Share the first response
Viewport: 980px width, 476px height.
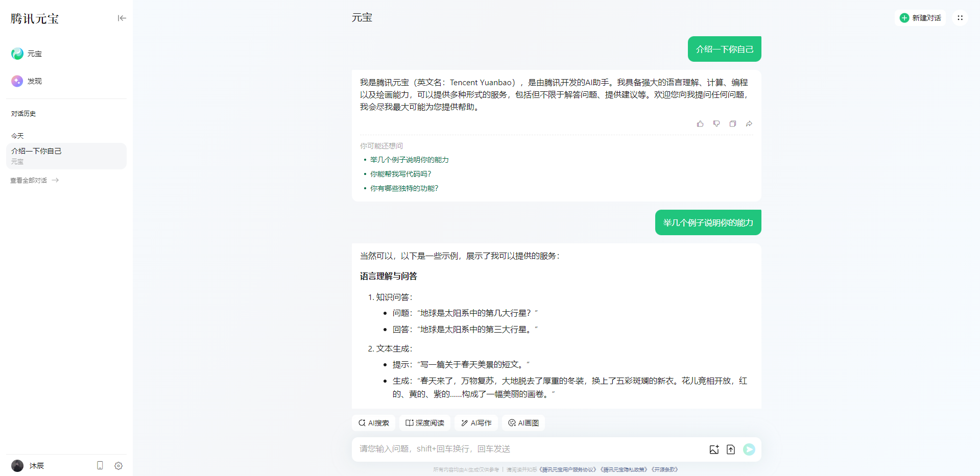(x=749, y=123)
